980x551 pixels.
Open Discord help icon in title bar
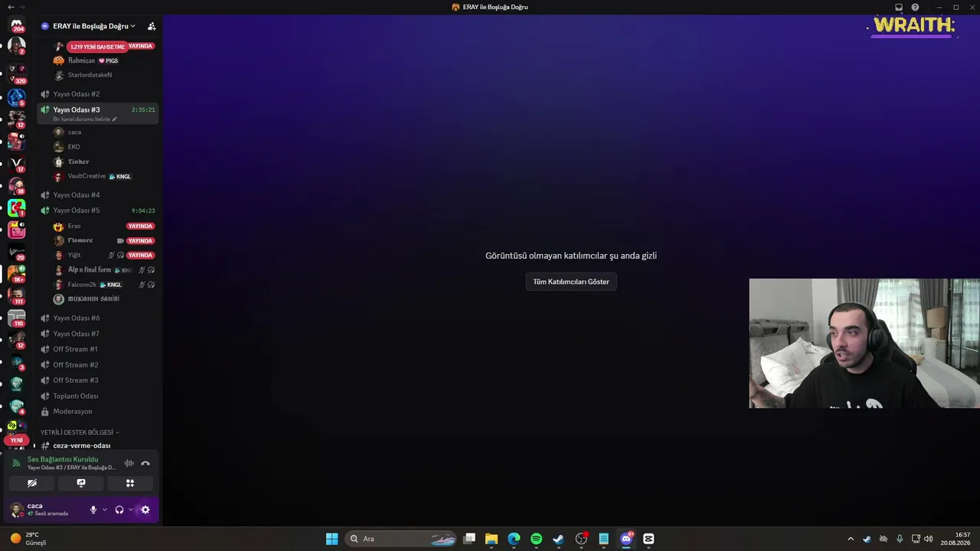pos(915,7)
